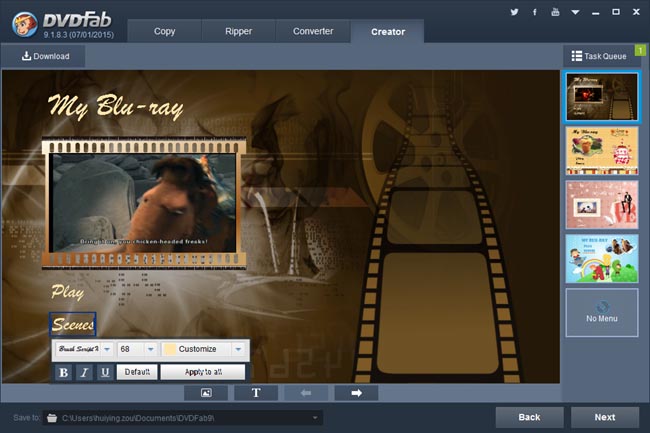Switch to the Converter tab

313,31
